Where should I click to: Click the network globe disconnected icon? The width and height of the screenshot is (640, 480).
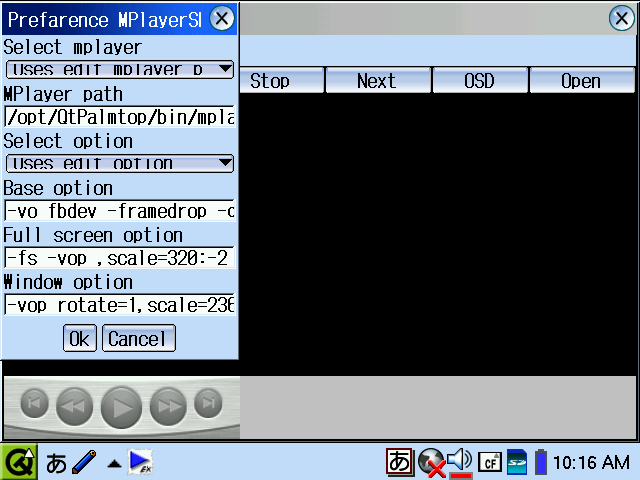click(431, 462)
